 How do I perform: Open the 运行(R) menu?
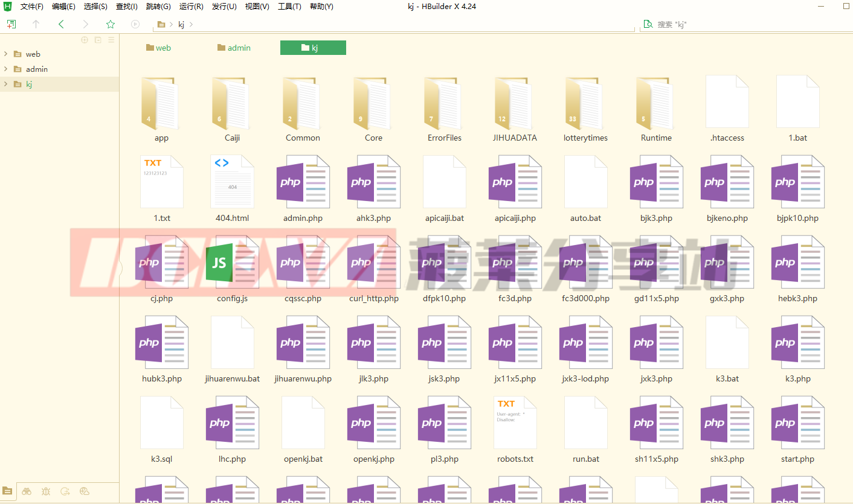point(191,7)
